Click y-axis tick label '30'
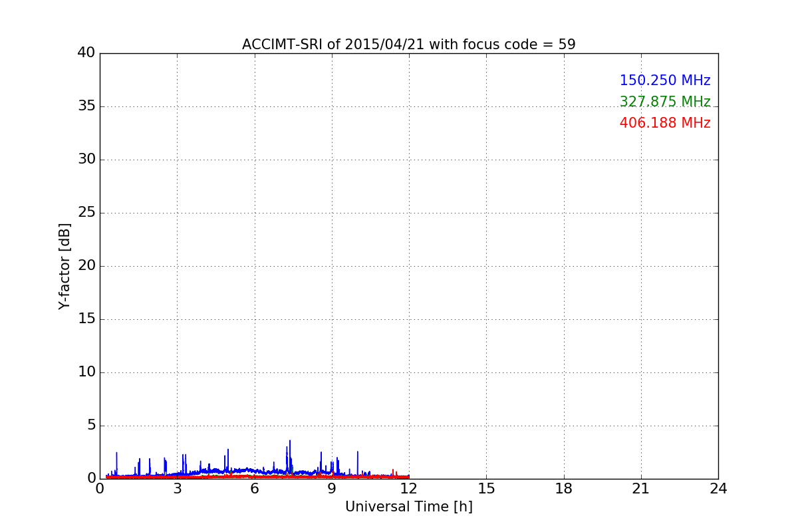This screenshot has height=532, width=798. (86, 160)
